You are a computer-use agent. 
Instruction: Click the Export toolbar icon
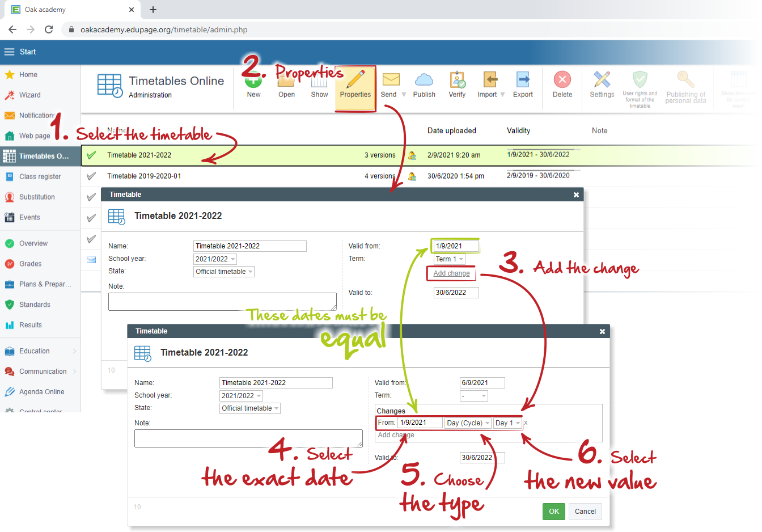(523, 79)
